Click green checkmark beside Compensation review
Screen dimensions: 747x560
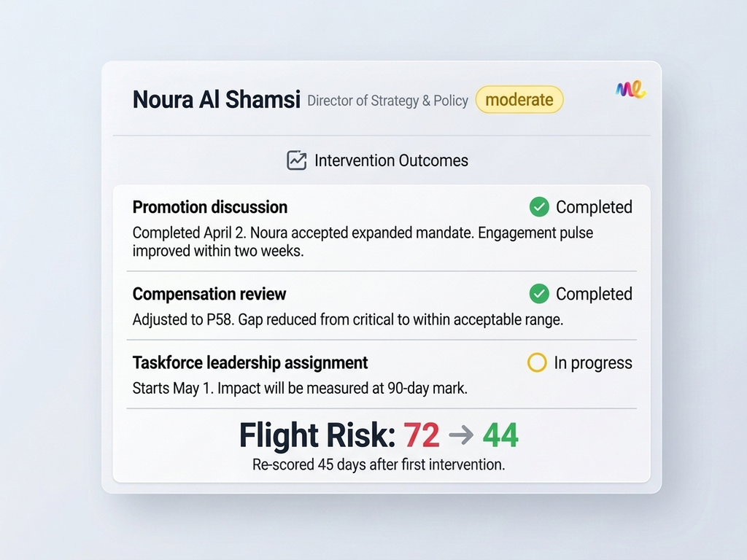pyautogui.click(x=539, y=294)
